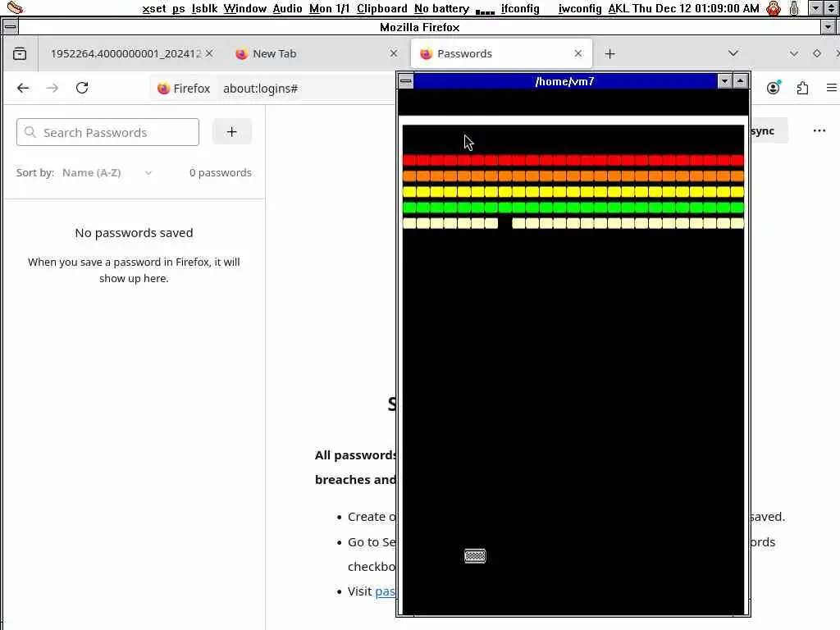Click the clock showing Thu Dec 12
This screenshot has width=840, height=630.
696,8
